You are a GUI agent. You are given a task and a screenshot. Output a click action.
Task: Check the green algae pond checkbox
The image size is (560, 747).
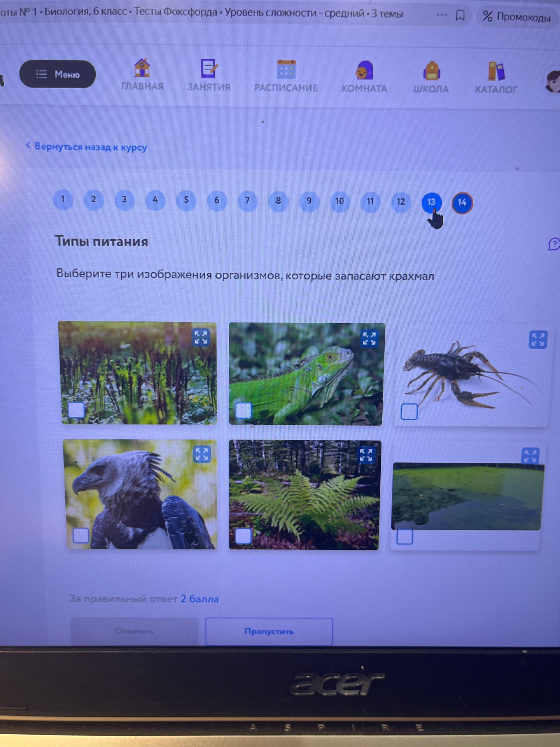click(x=404, y=537)
